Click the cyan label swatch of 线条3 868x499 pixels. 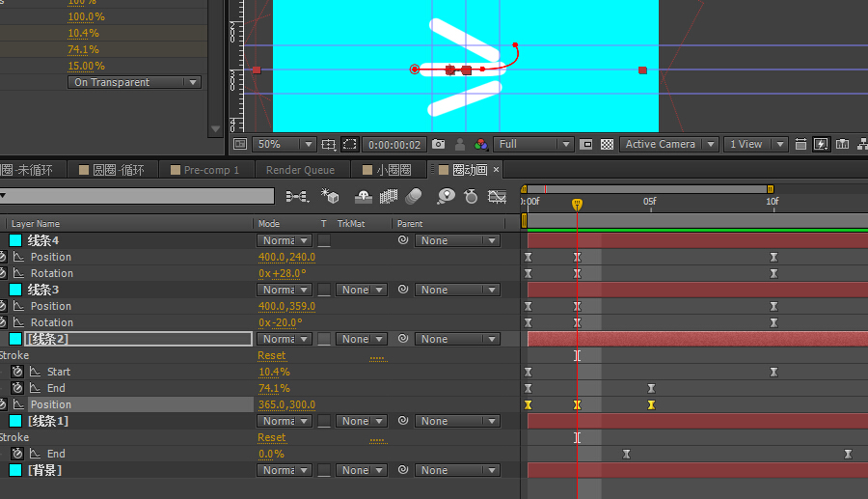(x=15, y=290)
